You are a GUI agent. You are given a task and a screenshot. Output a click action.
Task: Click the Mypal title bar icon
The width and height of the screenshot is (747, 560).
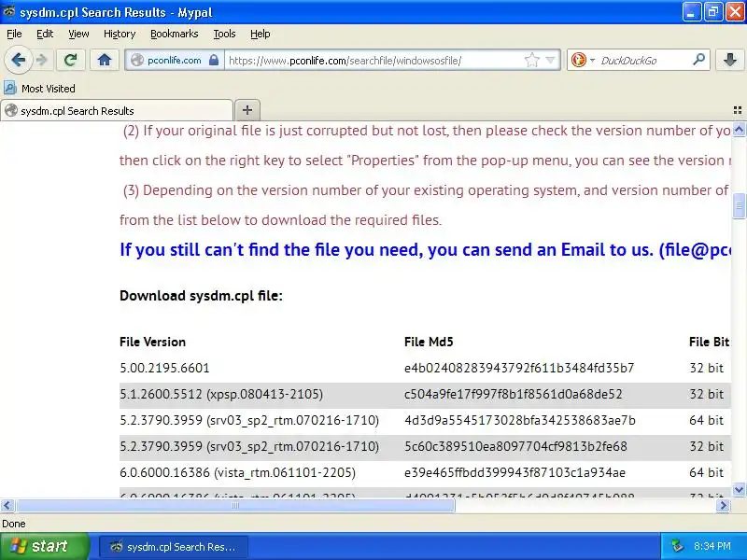(8, 11)
